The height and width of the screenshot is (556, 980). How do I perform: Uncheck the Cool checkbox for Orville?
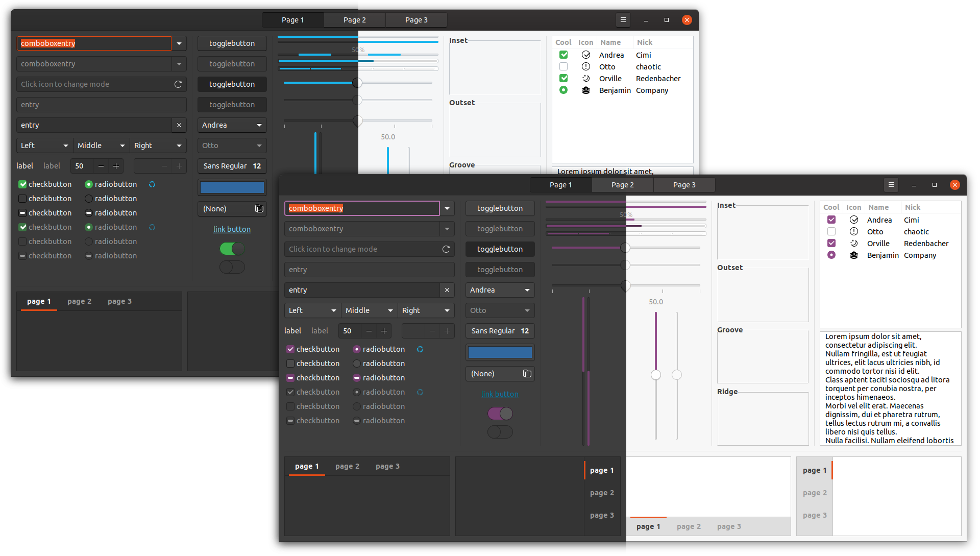[831, 243]
